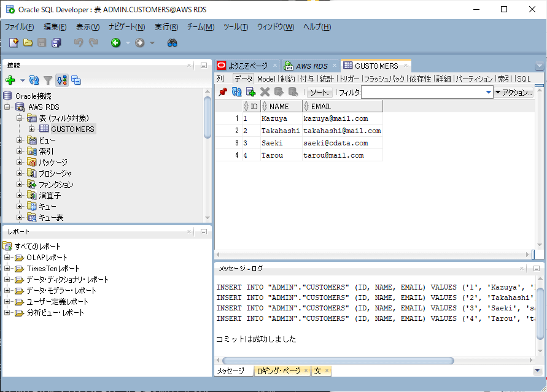Expand the OLAPレポート folder
The height and width of the screenshot is (392, 547).
tap(7, 258)
